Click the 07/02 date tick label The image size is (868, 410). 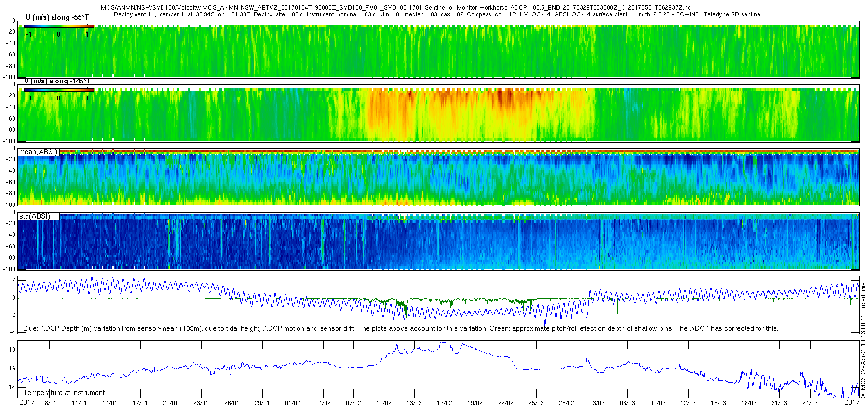[x=353, y=403]
